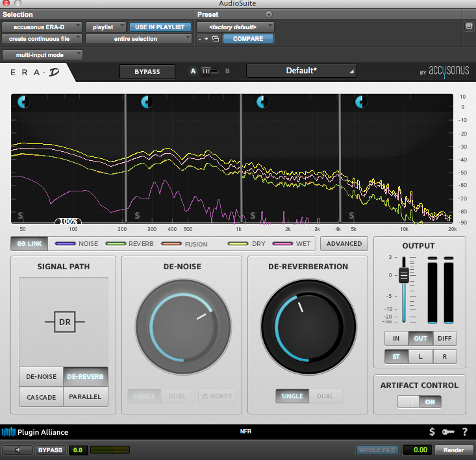Open the factory default preset dropdown
This screenshot has width=476, height=460.
[235, 27]
